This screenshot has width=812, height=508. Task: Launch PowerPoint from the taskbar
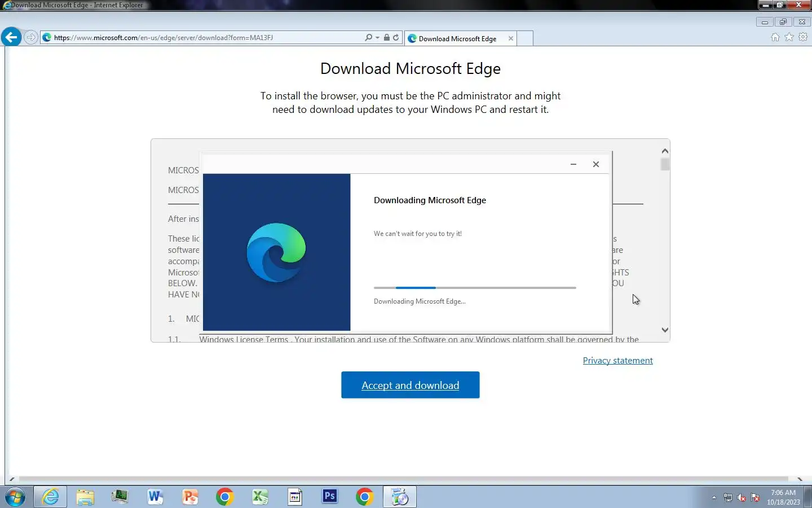click(190, 497)
